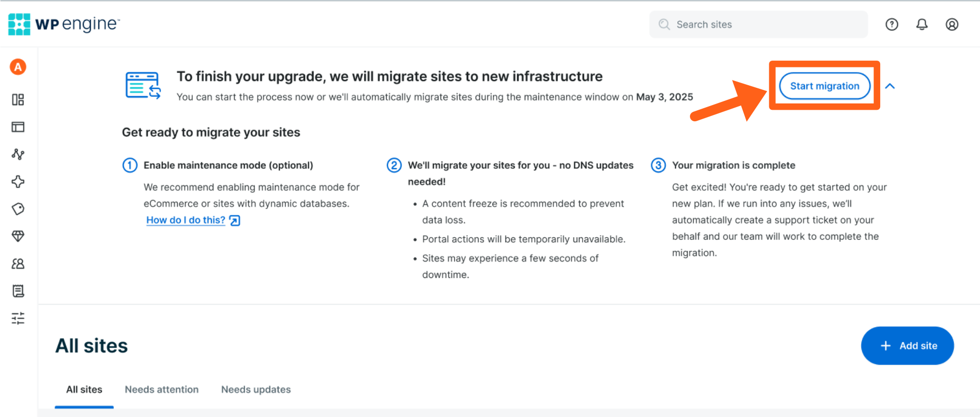Image resolution: width=980 pixels, height=417 pixels.
Task: Open the notifications bell
Action: [922, 25]
